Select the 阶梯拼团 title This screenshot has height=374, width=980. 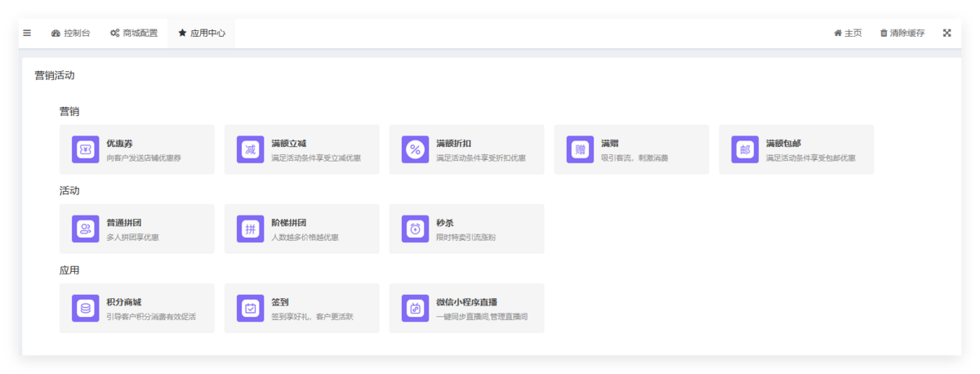coord(289,222)
